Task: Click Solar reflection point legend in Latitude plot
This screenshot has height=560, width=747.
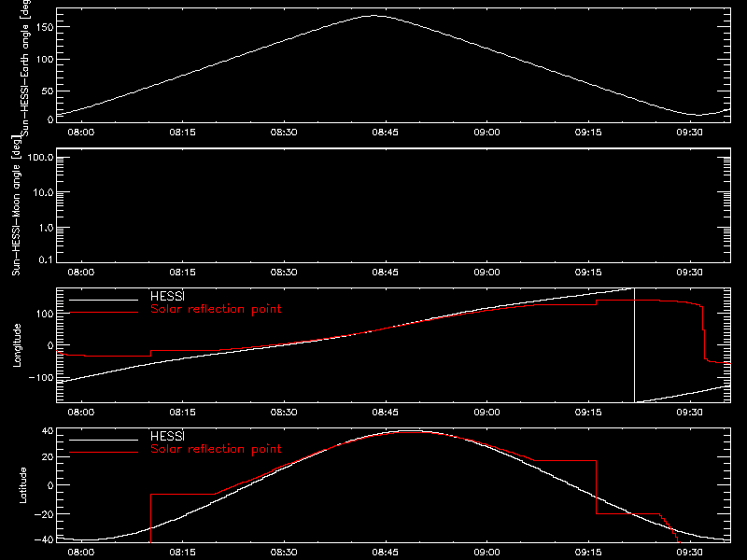Action: [216, 449]
